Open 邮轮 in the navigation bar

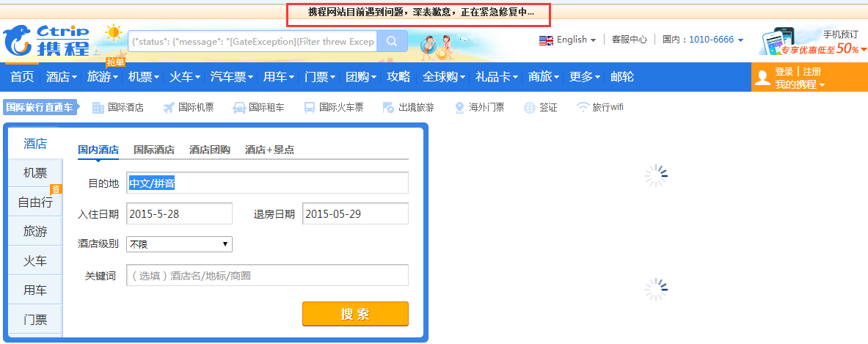click(622, 77)
